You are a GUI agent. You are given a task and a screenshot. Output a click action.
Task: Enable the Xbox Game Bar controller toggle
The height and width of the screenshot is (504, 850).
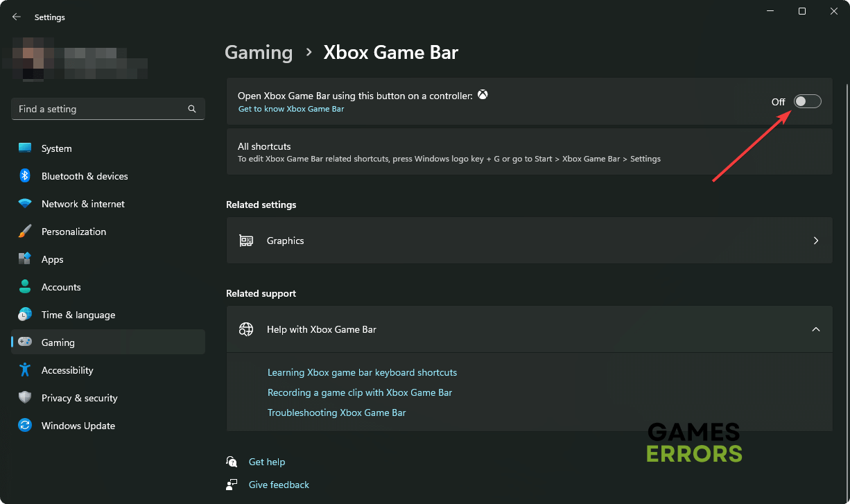pos(807,102)
